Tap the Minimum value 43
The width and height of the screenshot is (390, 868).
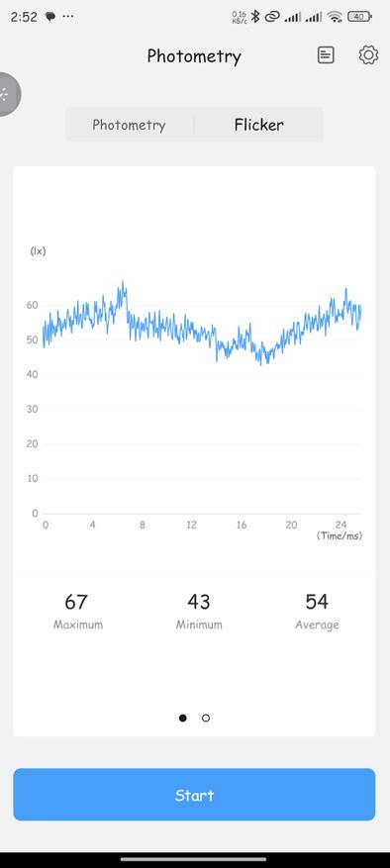199,601
